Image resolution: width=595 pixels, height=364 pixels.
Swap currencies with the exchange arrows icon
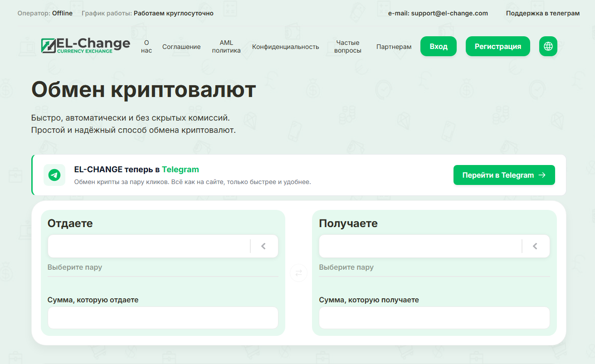point(298,273)
